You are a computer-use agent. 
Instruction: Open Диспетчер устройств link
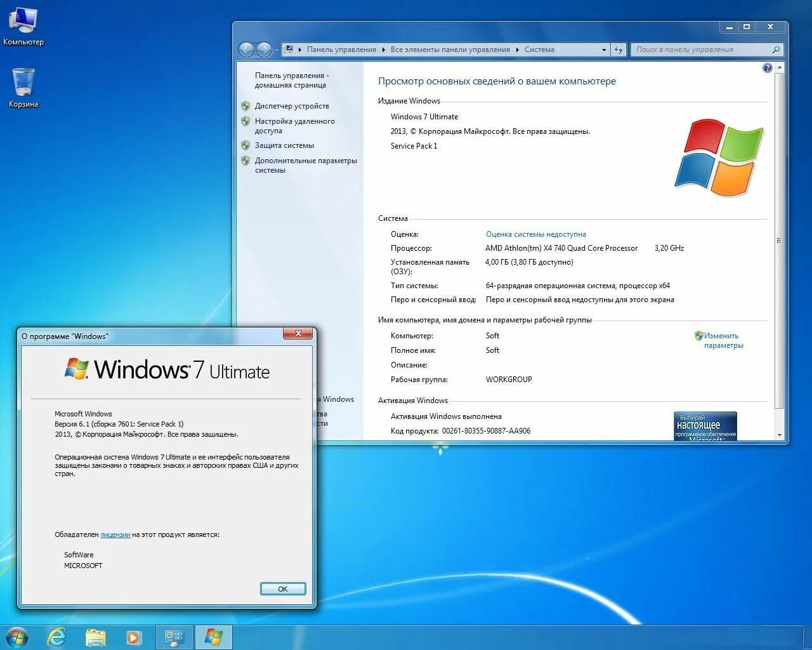[x=292, y=106]
